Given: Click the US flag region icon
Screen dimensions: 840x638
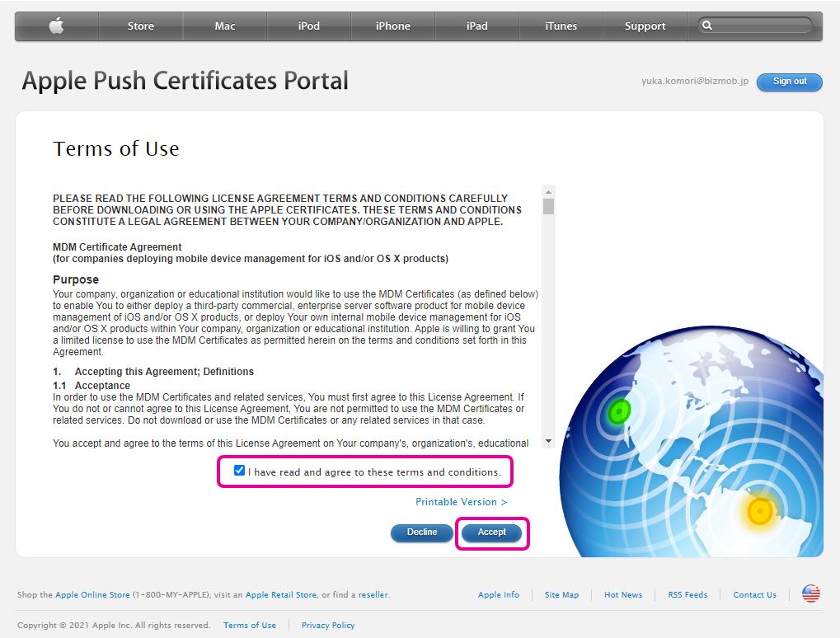Looking at the screenshot, I should (811, 593).
